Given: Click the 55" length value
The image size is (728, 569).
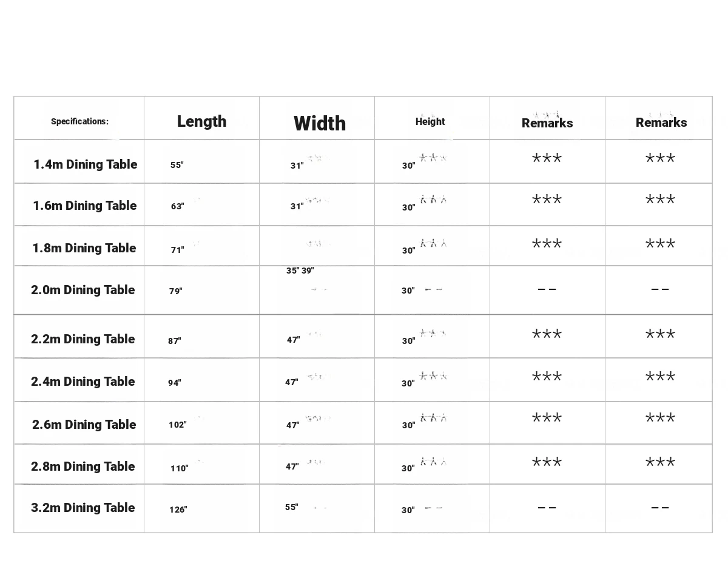Looking at the screenshot, I should [x=177, y=165].
